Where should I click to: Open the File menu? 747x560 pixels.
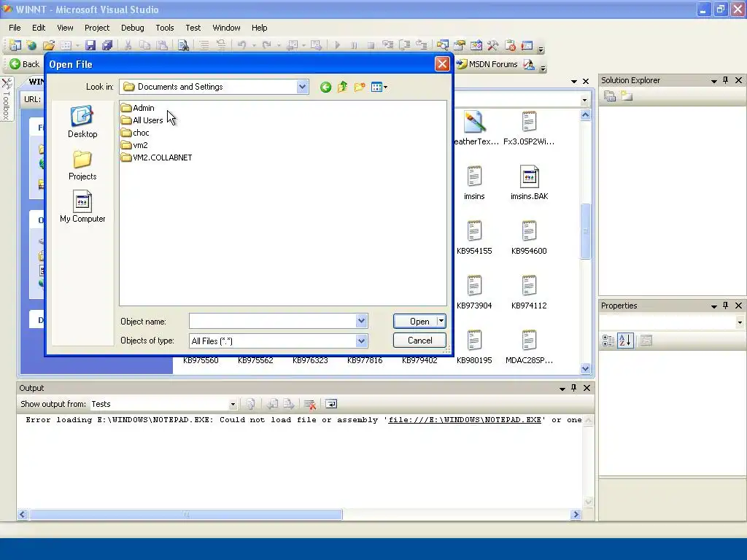click(x=15, y=28)
